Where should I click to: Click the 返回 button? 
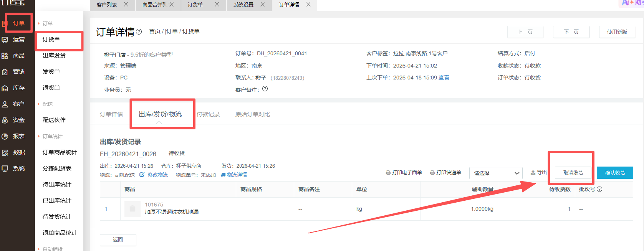pyautogui.click(x=118, y=240)
